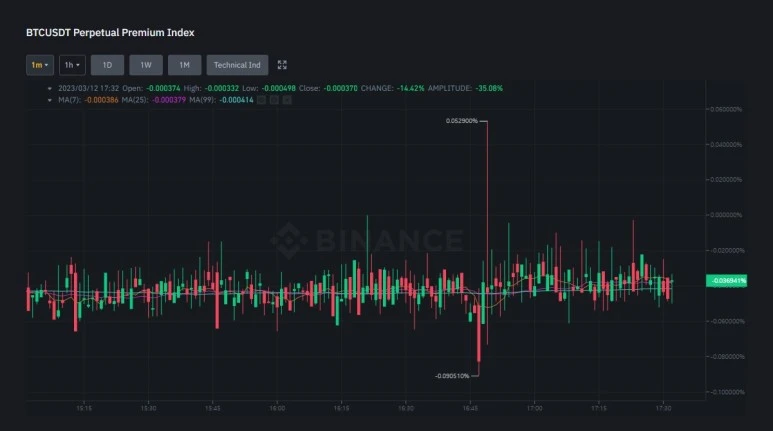Click the 0.020000% y-axis label
The height and width of the screenshot is (431, 773).
point(726,180)
